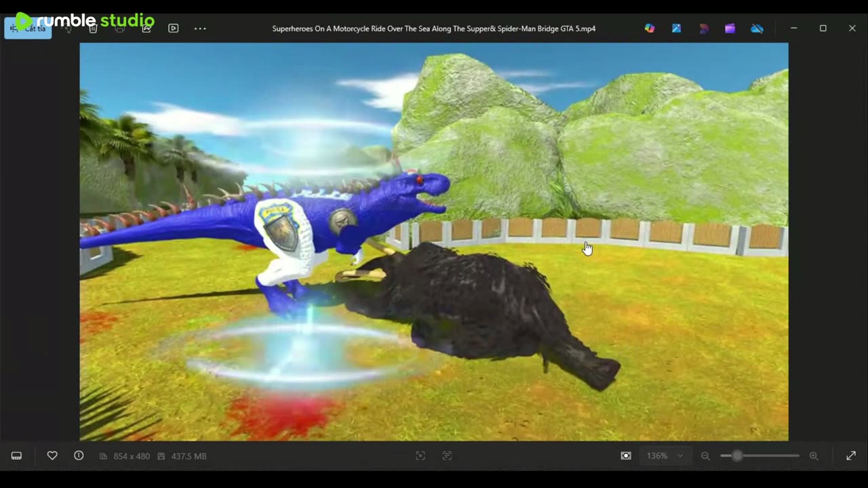Minimize the Photos window

793,28
